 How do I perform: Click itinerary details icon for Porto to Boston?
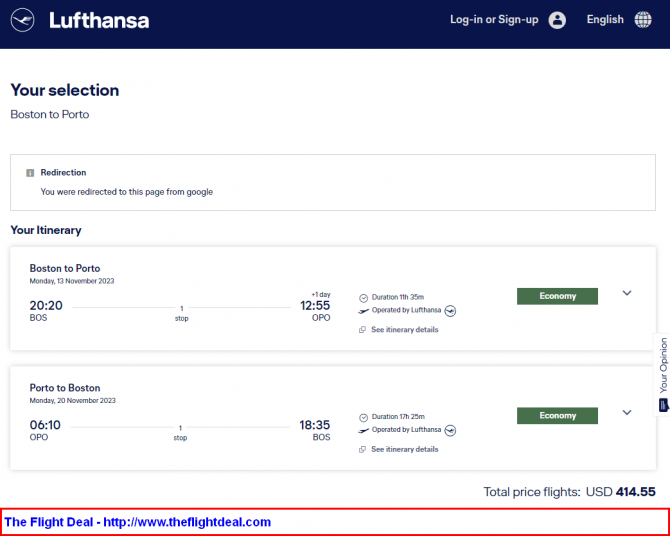point(363,449)
